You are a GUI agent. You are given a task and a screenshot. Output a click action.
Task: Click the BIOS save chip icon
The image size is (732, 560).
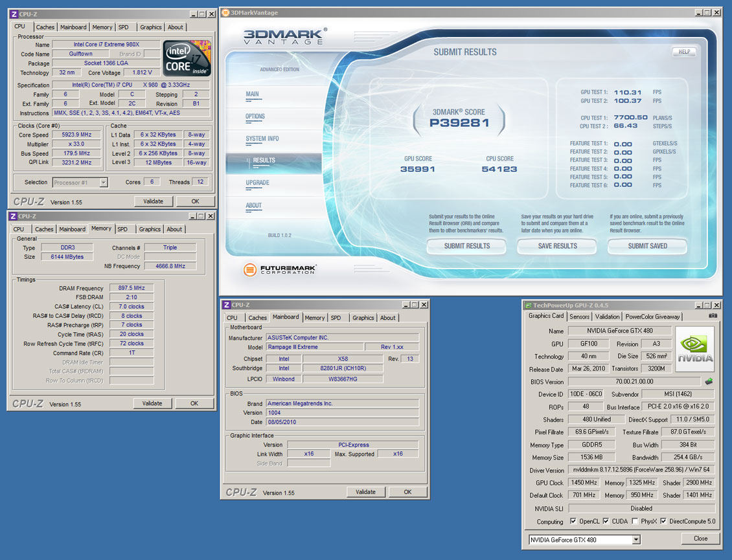pyautogui.click(x=709, y=381)
